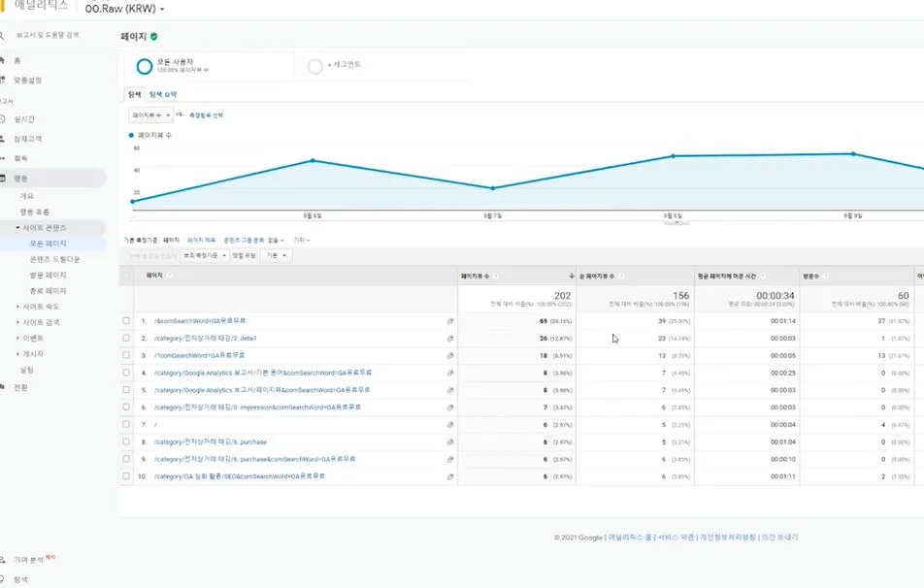Click the 전환 flag icon in the sidebar
This screenshot has height=588, width=924.
pos(2,387)
